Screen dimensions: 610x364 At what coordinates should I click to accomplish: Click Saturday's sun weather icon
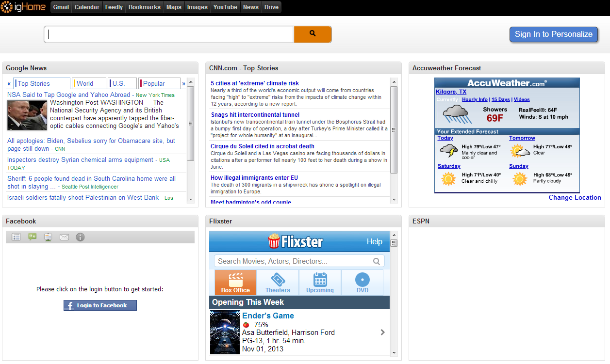448,179
